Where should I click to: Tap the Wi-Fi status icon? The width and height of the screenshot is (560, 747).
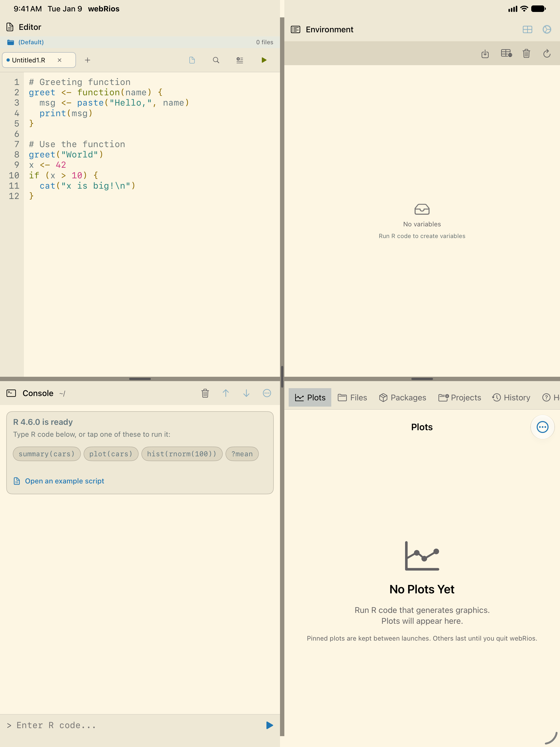[524, 9]
